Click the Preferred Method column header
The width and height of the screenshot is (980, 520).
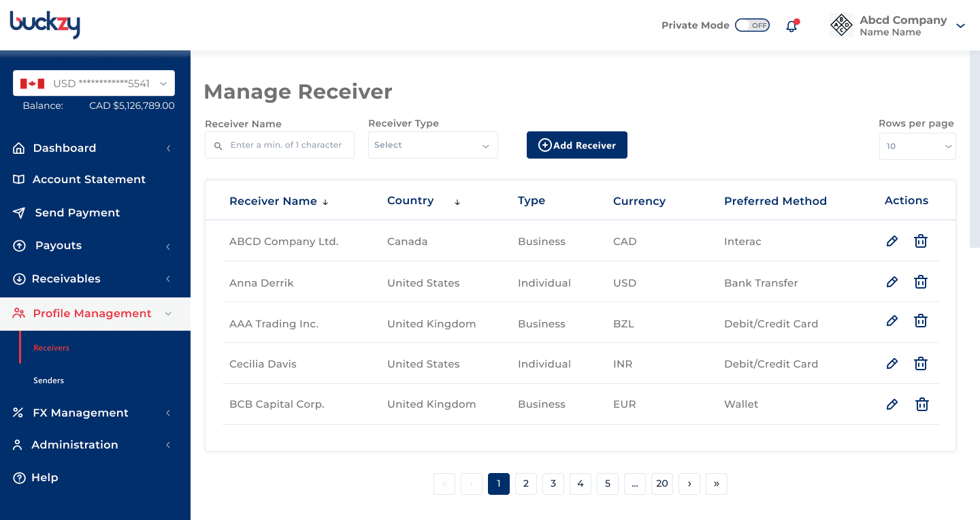click(775, 201)
